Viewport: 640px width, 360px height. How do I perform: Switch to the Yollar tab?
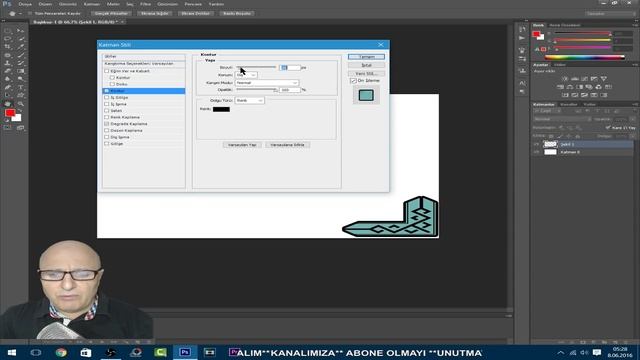point(589,104)
